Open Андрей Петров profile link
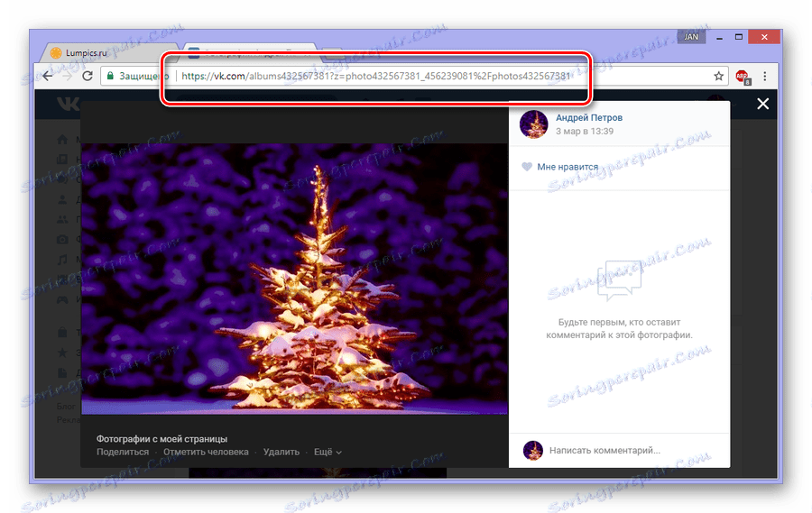 coord(589,117)
